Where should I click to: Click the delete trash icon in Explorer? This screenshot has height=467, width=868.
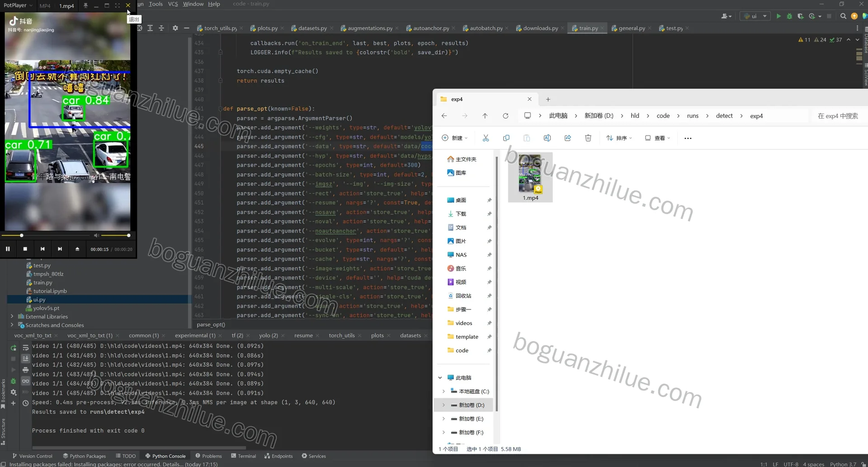click(x=588, y=138)
